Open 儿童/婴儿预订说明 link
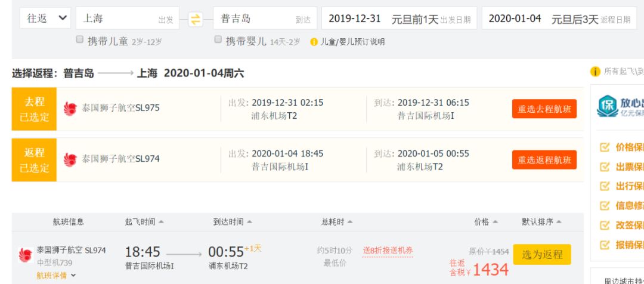The image size is (644, 284). point(353,42)
